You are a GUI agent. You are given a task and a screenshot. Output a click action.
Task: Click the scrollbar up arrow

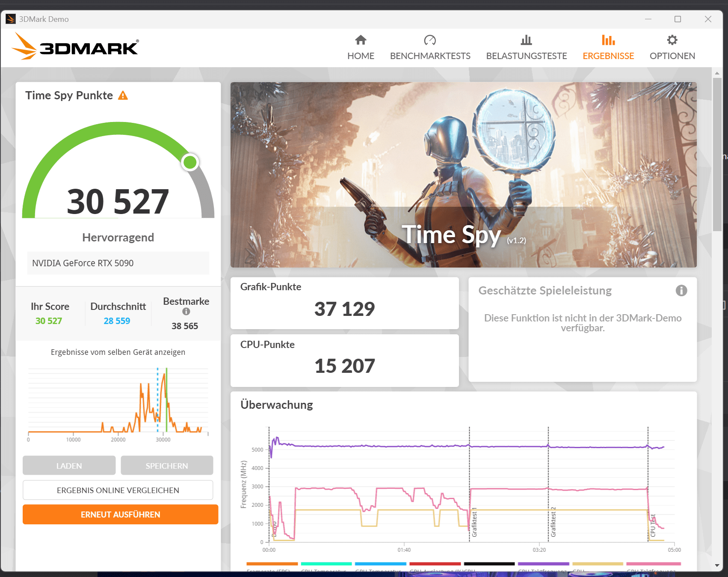click(x=717, y=73)
